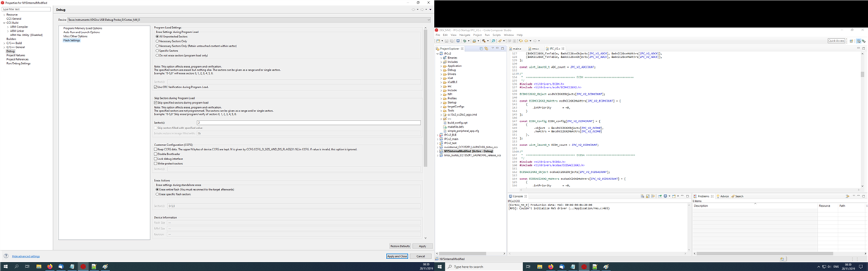
Task: Select Program/Memory Load Options entry
Action: click(x=83, y=28)
